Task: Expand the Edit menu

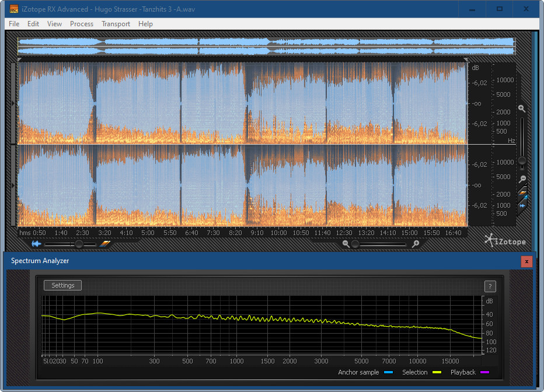Action: 33,24
